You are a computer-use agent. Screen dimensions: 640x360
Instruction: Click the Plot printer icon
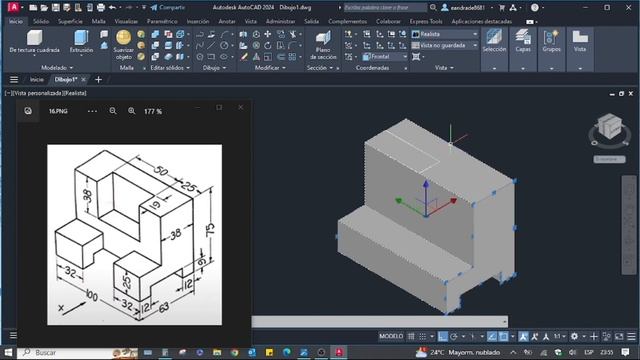pos(100,7)
